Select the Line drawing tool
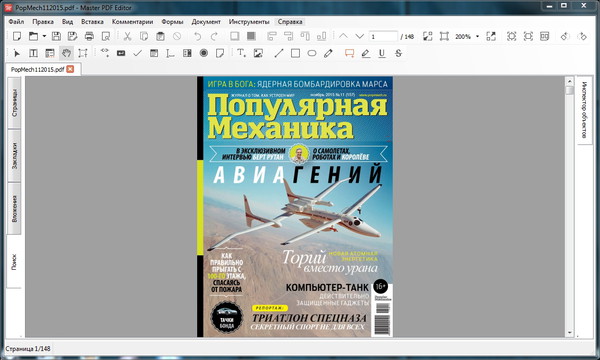Screen dimensions: 600x360 coord(279,53)
